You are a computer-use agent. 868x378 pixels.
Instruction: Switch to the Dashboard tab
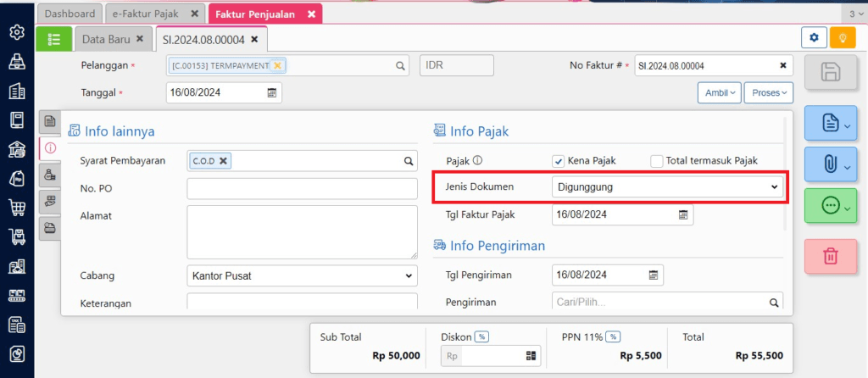pyautogui.click(x=70, y=14)
